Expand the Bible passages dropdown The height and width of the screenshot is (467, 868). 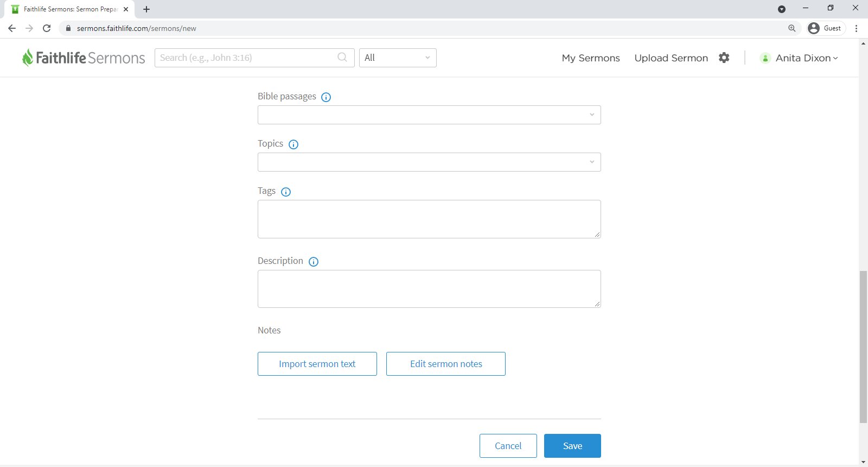(592, 115)
